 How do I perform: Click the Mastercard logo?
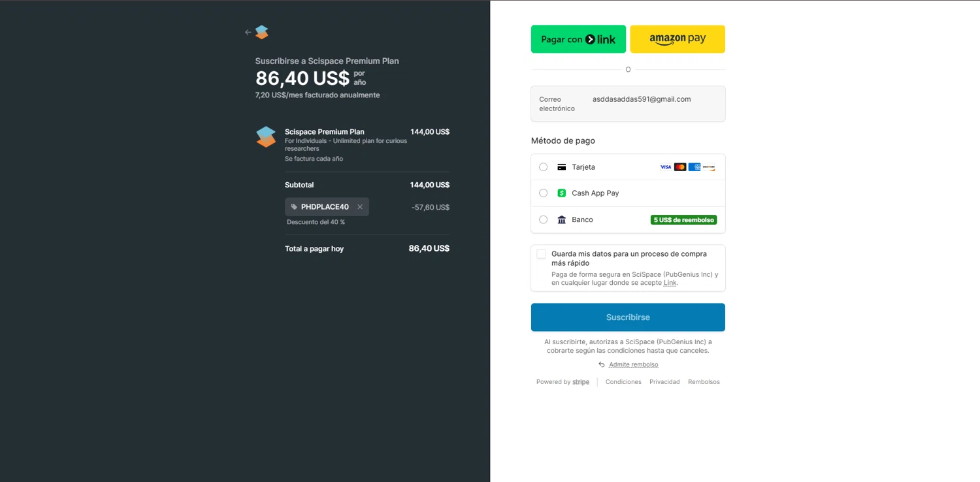coord(680,167)
